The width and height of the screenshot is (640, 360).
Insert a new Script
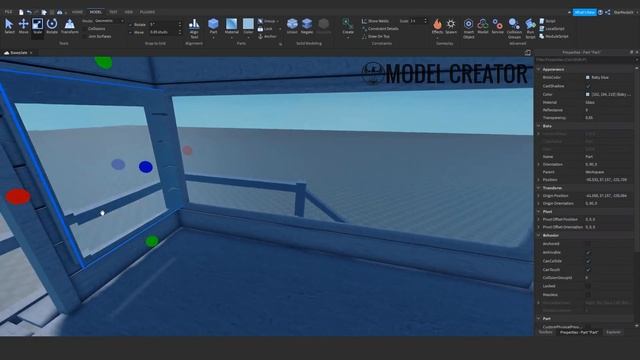547,21
